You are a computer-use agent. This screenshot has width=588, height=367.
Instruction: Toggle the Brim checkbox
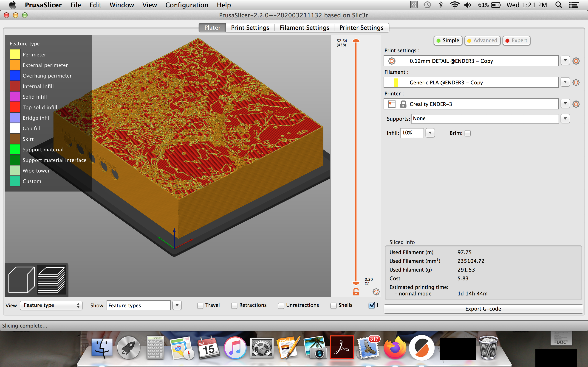point(467,133)
